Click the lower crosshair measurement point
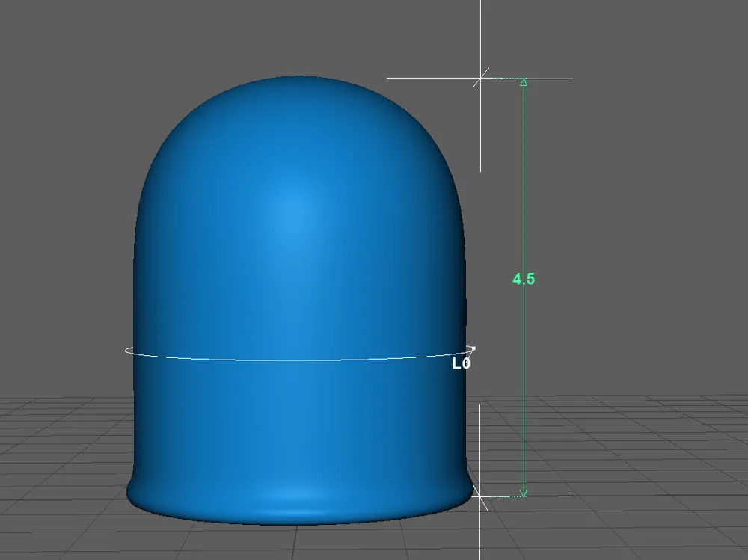The height and width of the screenshot is (560, 748). pyautogui.click(x=480, y=496)
